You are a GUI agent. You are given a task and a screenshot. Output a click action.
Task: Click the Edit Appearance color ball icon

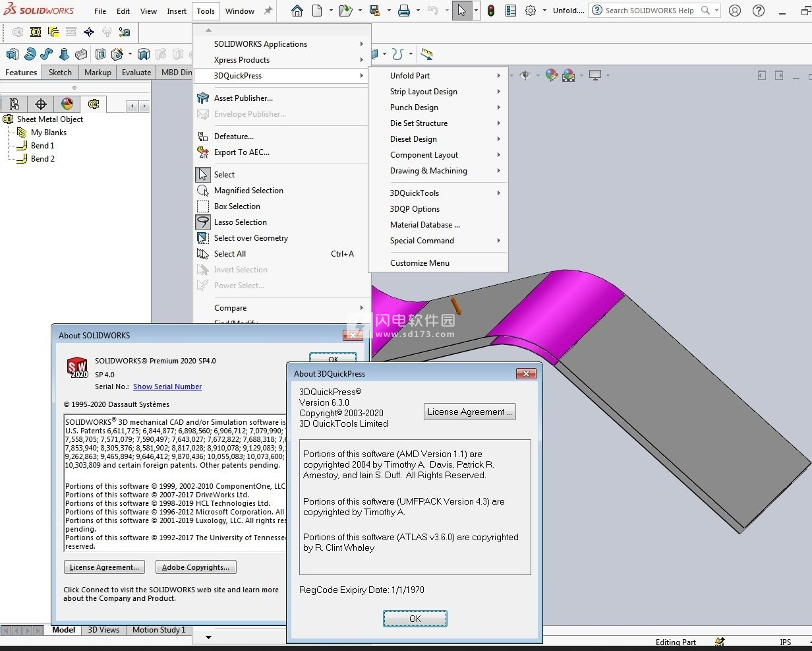coord(552,75)
